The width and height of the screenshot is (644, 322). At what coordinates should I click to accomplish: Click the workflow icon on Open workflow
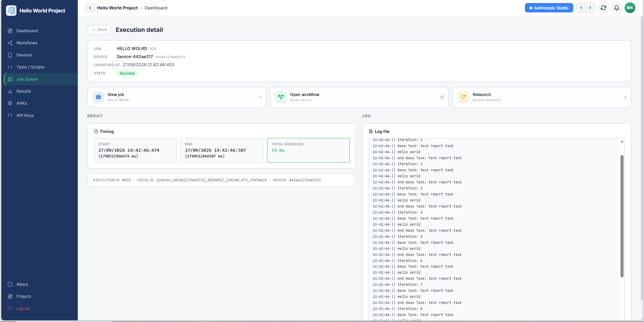pyautogui.click(x=281, y=97)
